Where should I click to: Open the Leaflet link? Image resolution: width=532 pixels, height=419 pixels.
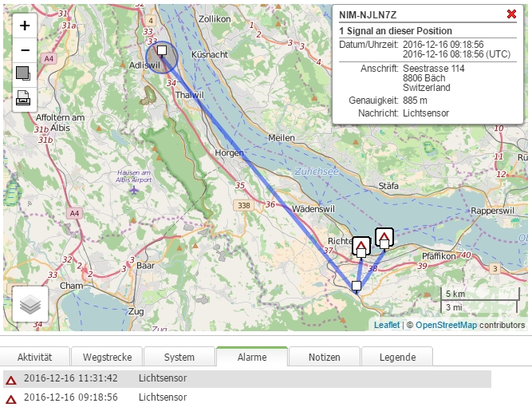click(x=387, y=325)
